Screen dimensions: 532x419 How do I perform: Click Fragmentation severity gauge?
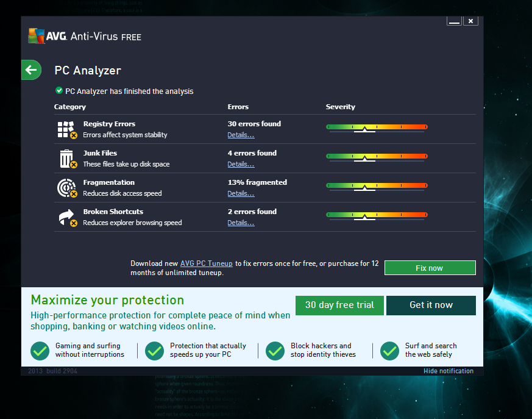click(x=377, y=187)
